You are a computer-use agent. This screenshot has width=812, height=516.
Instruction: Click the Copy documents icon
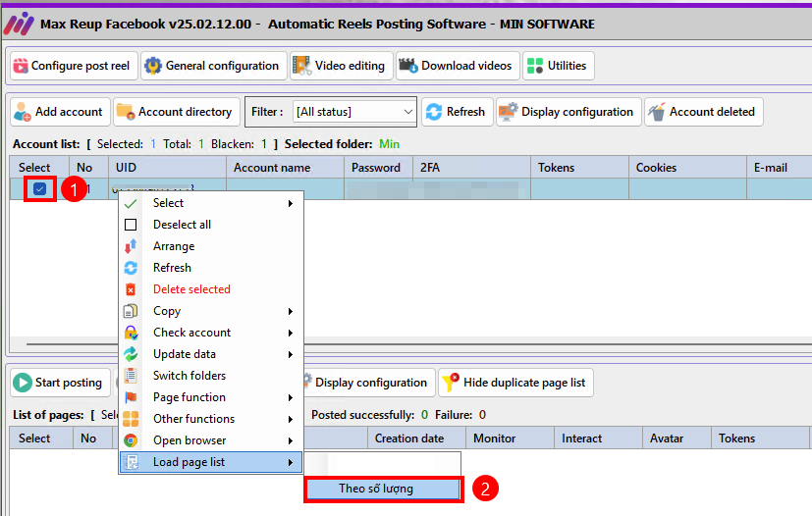(x=131, y=311)
